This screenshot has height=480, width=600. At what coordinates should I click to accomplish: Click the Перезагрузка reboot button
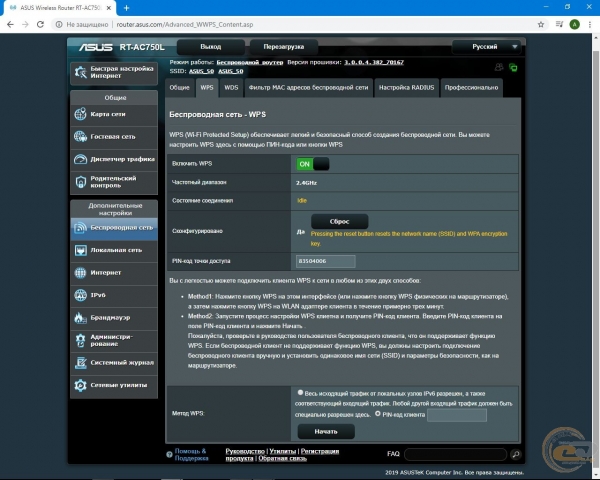click(282, 46)
